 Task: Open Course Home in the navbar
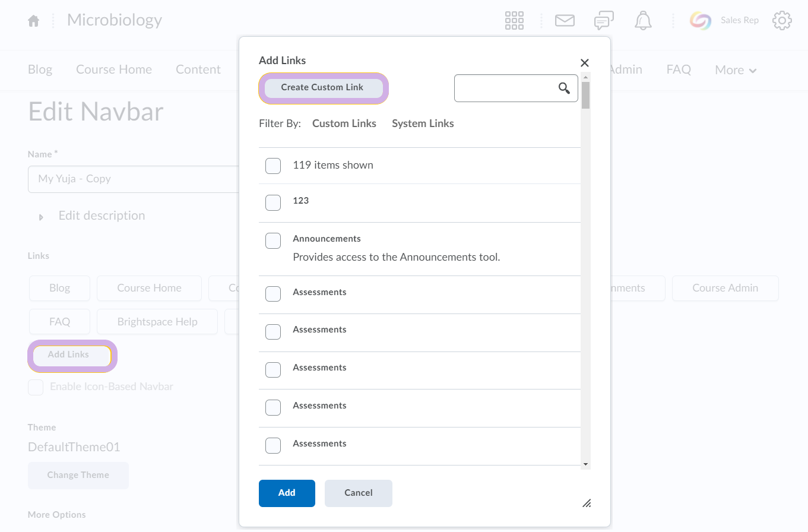tap(114, 69)
